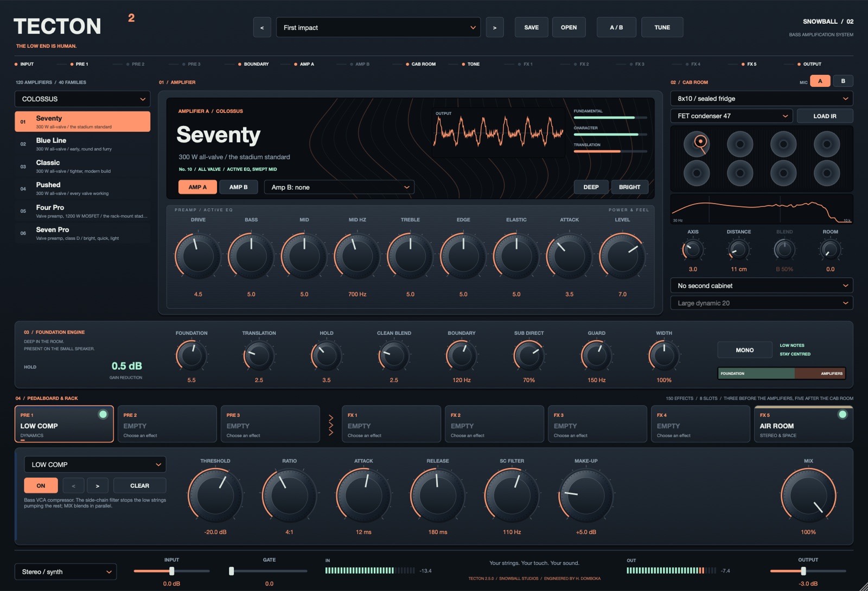Toggle the FX 5 Air Room power indicator

(842, 415)
